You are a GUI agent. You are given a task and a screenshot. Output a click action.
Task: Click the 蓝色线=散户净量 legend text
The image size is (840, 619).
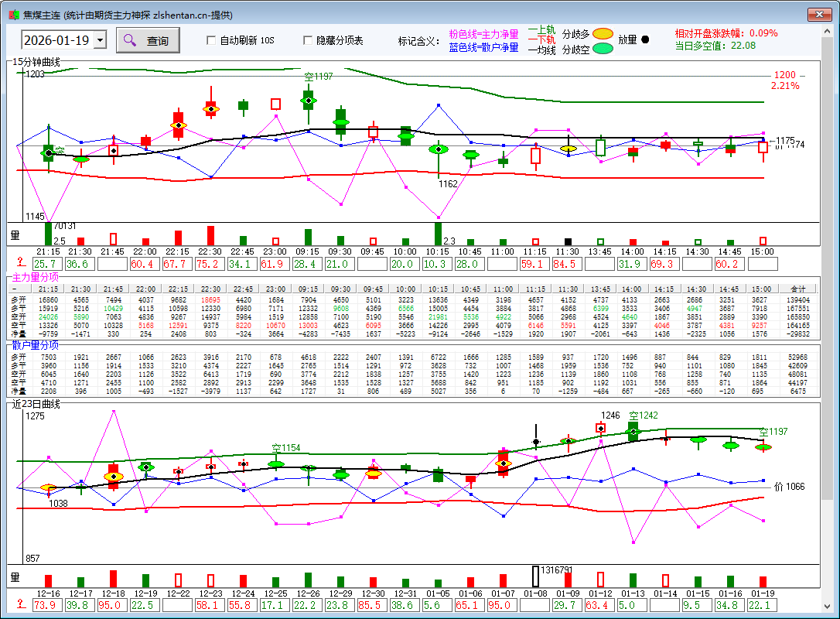tap(483, 48)
